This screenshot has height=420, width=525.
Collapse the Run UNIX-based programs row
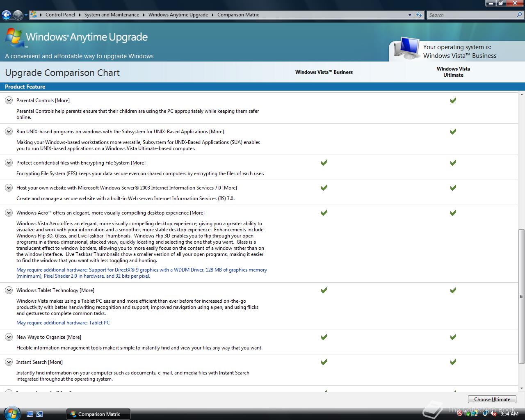[9, 131]
